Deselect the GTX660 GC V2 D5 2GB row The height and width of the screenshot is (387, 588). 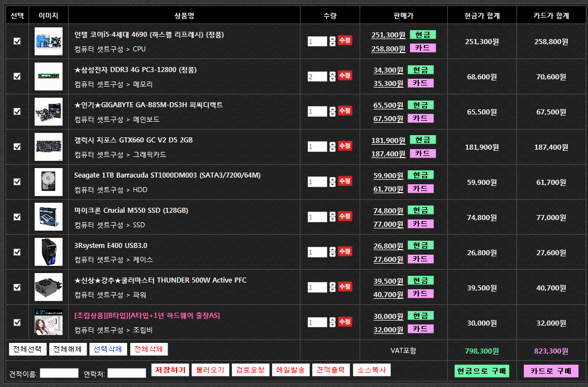pyautogui.click(x=17, y=147)
